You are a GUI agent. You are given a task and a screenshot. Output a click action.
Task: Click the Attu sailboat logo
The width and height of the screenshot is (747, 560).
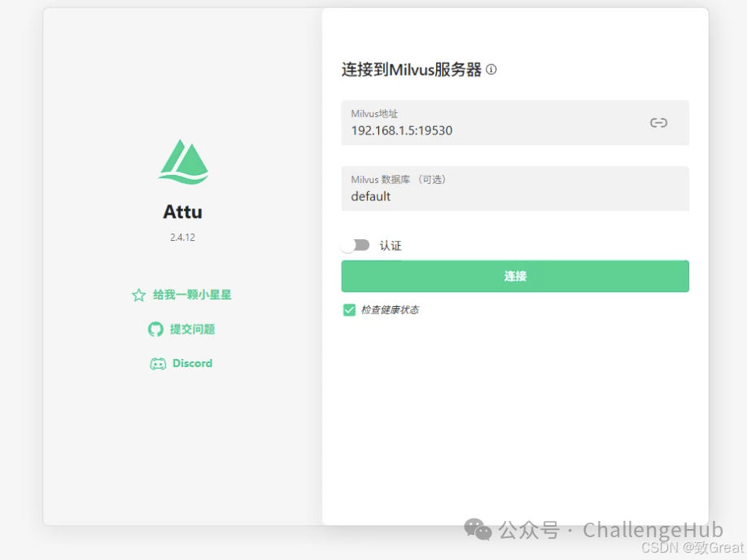click(183, 161)
